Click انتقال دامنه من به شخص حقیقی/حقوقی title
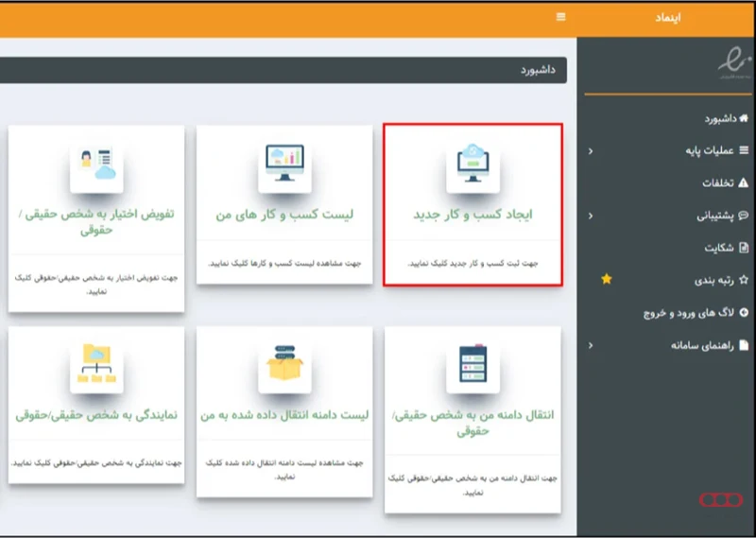 [x=473, y=423]
